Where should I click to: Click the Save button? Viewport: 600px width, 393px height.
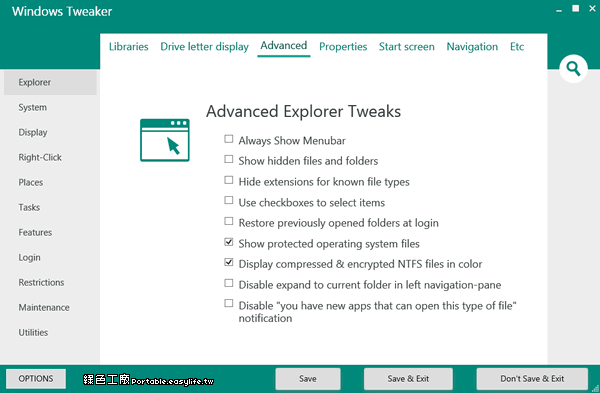coord(308,379)
